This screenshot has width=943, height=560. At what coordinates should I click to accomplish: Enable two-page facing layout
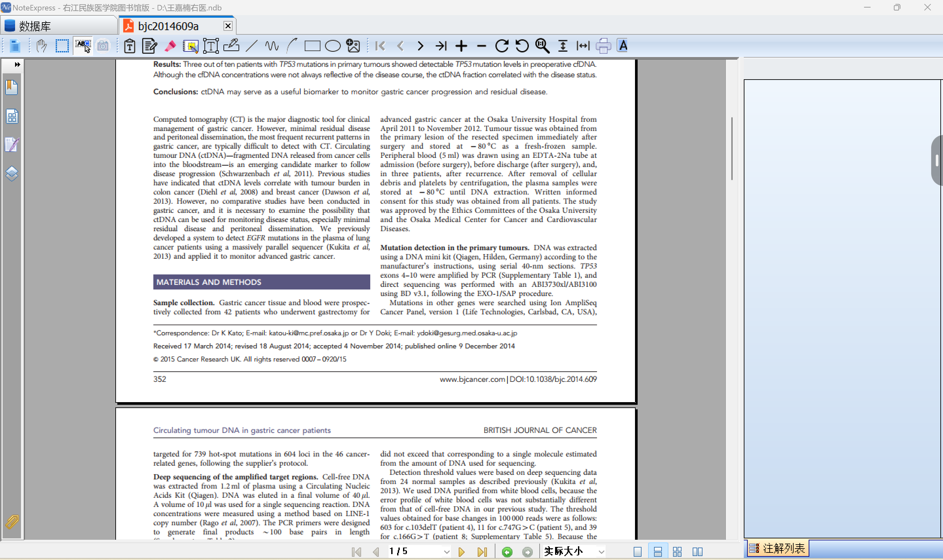point(698,552)
